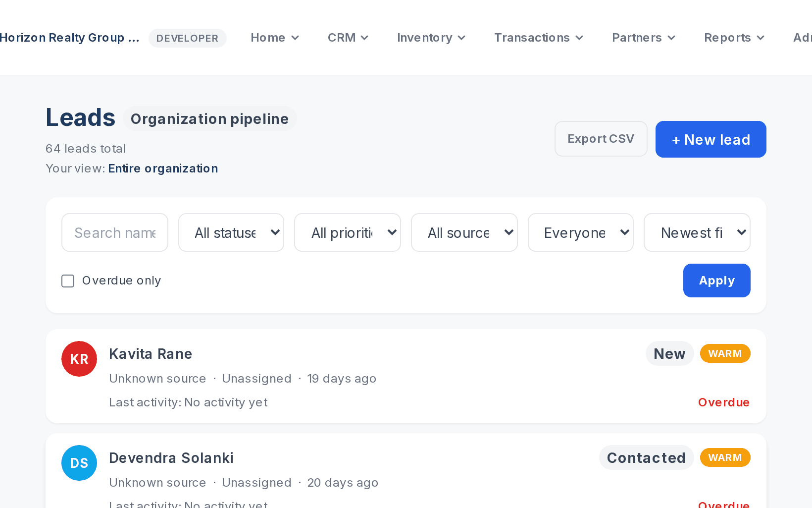The height and width of the screenshot is (508, 812).
Task: Click the Contacted status badge on Devendra Solanki
Action: click(x=646, y=457)
